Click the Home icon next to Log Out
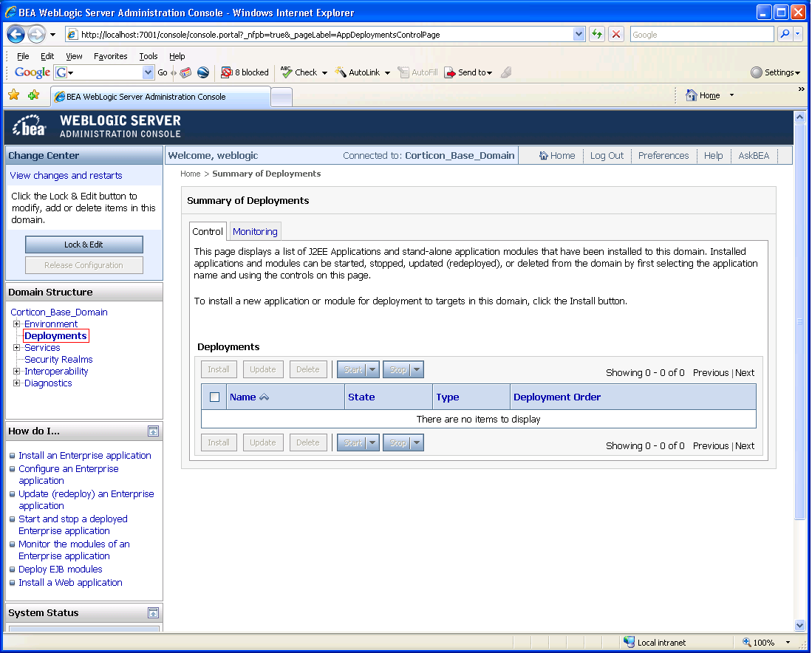 click(x=546, y=155)
